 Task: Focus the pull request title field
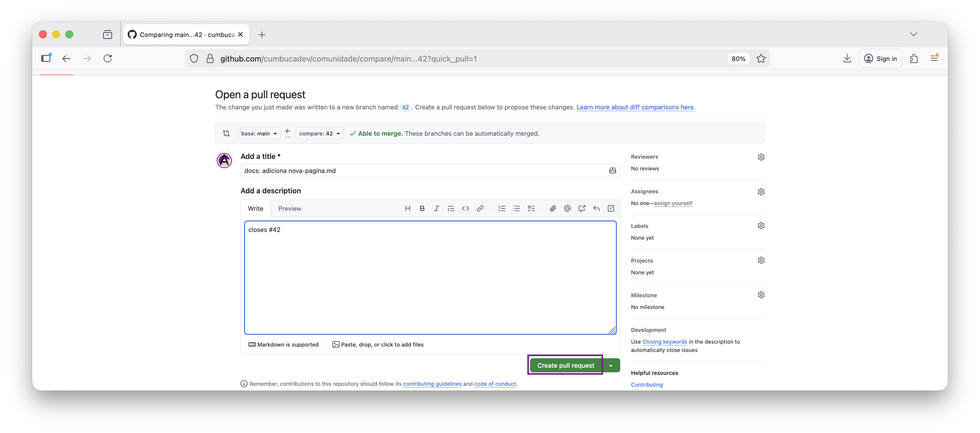tap(430, 170)
